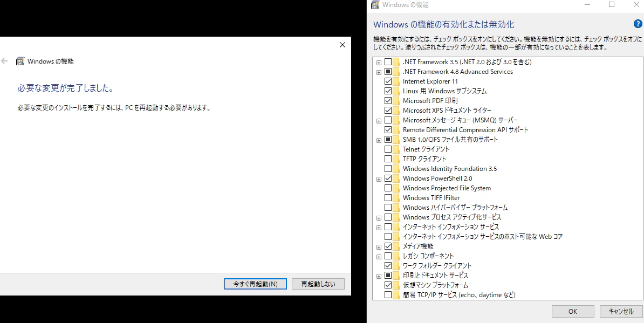Enable the TFTP クライアント checkbox
Image resolution: width=644 pixels, height=323 pixels.
(388, 159)
